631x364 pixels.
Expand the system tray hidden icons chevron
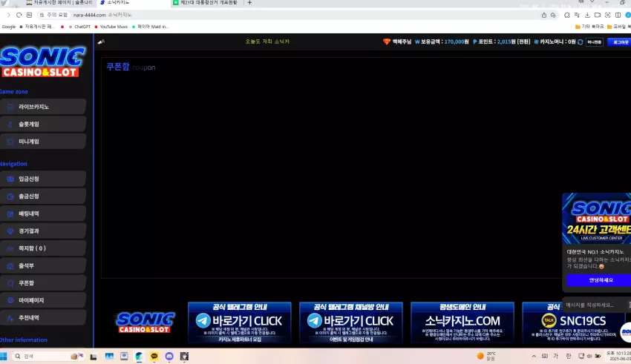534,356
